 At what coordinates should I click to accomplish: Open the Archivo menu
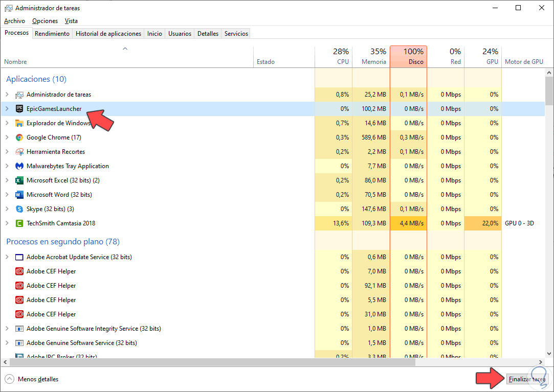[14, 21]
